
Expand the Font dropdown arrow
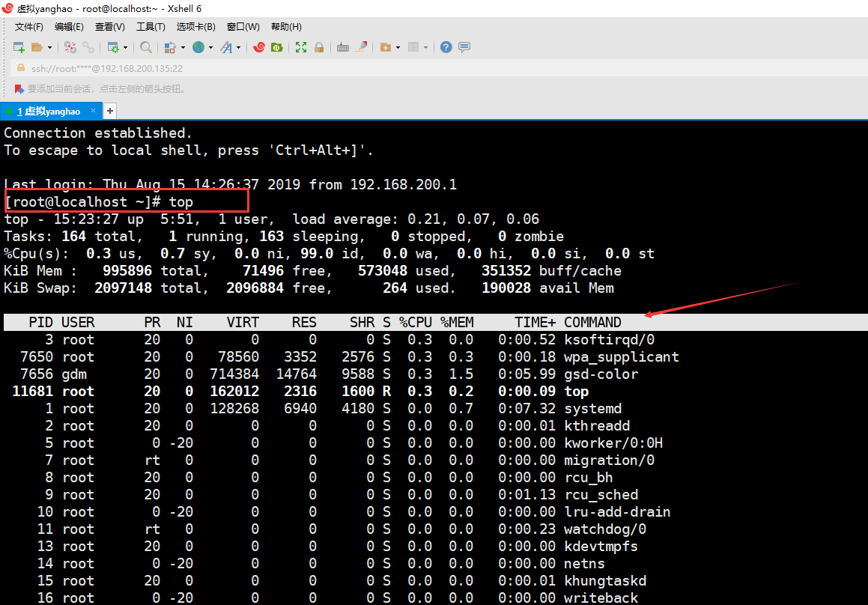pos(239,48)
